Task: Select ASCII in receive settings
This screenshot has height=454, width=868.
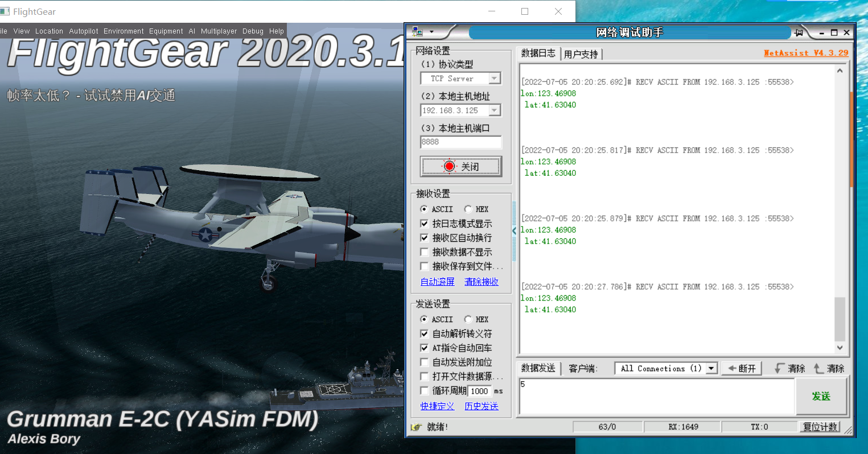Action: click(x=424, y=209)
